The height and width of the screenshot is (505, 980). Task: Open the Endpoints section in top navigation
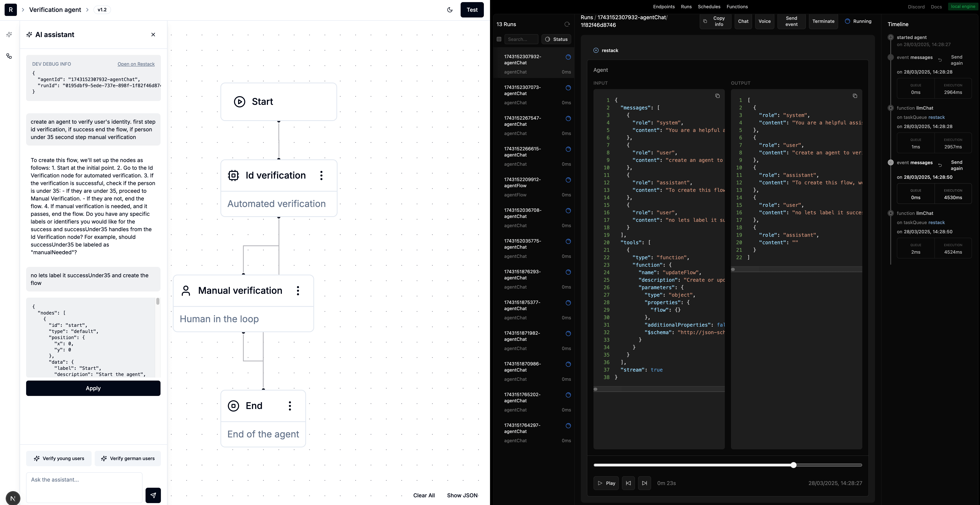point(664,7)
